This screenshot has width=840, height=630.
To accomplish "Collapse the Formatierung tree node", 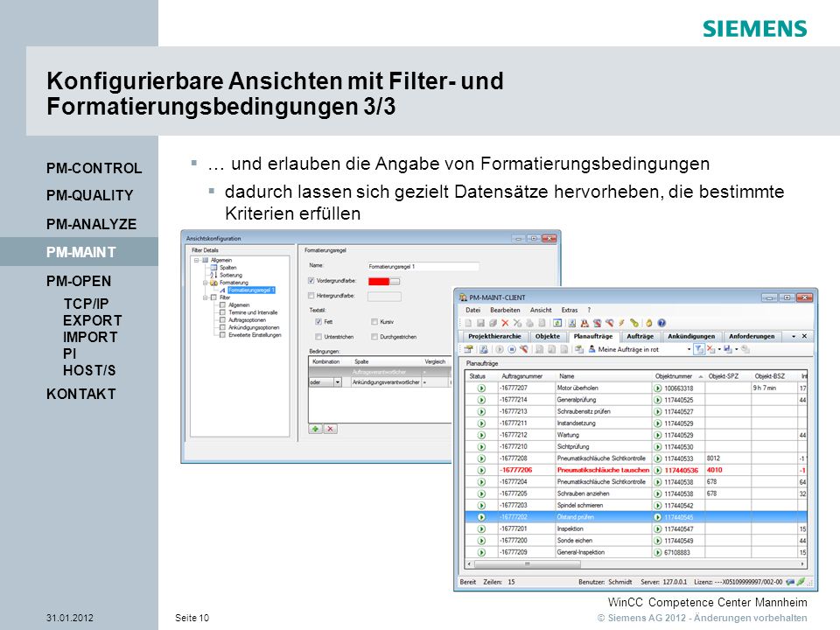I will coord(205,283).
